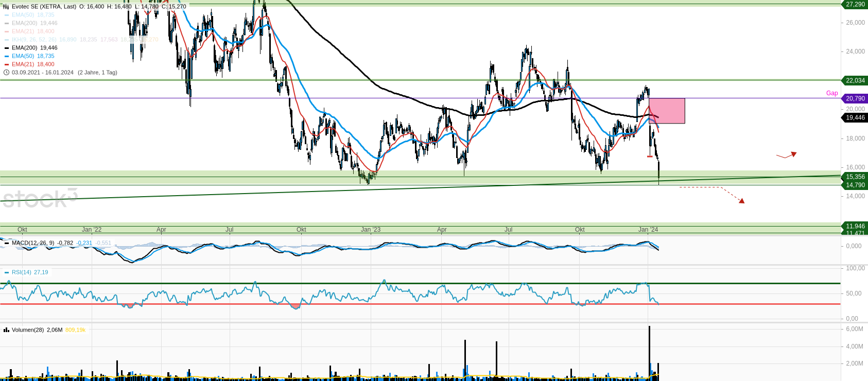Click the volume axis label 2,00M

[x=855, y=363]
